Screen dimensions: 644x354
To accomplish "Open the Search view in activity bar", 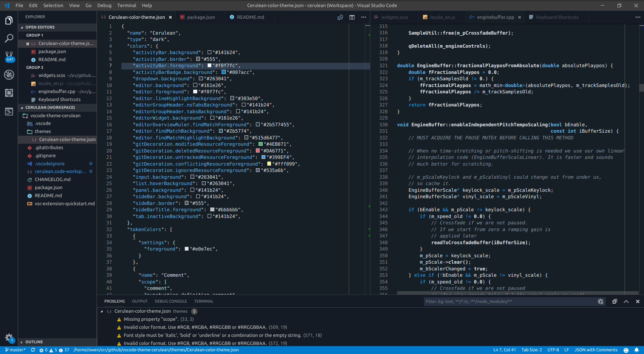I will point(9,38).
